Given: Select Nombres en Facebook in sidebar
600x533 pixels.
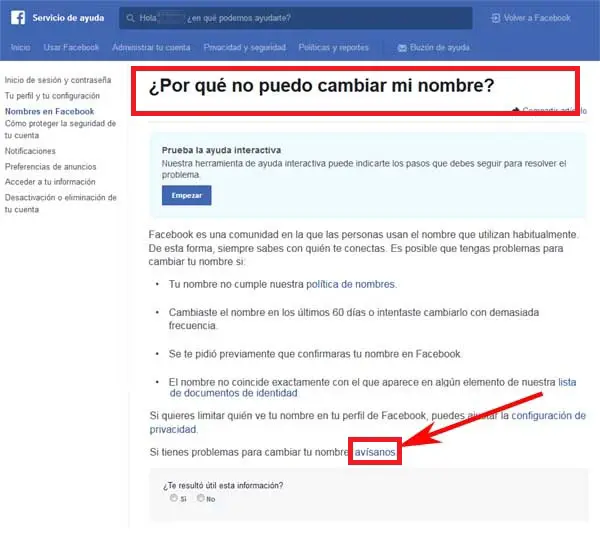Looking at the screenshot, I should coord(49,111).
